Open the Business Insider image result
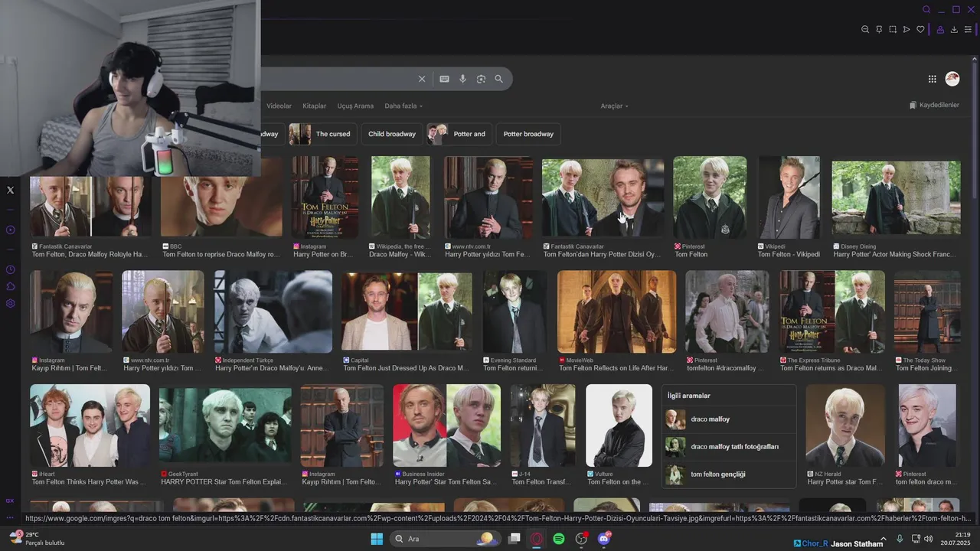 pyautogui.click(x=446, y=425)
